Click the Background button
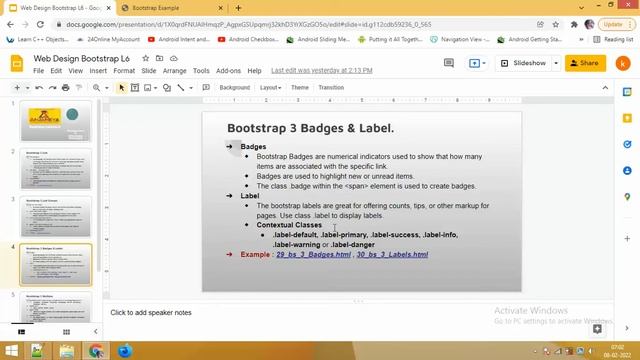The width and height of the screenshot is (640, 360). pos(234,88)
